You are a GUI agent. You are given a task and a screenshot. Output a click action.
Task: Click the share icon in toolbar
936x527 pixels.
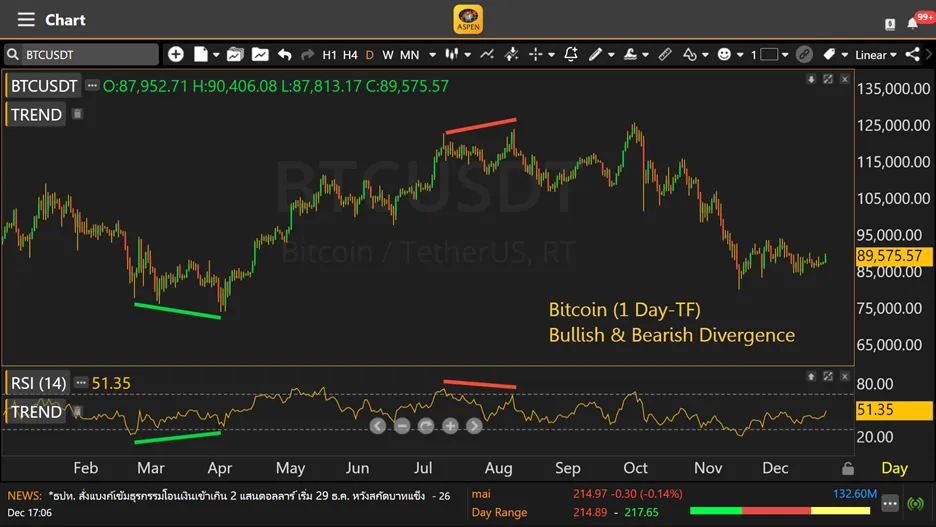[x=912, y=54]
